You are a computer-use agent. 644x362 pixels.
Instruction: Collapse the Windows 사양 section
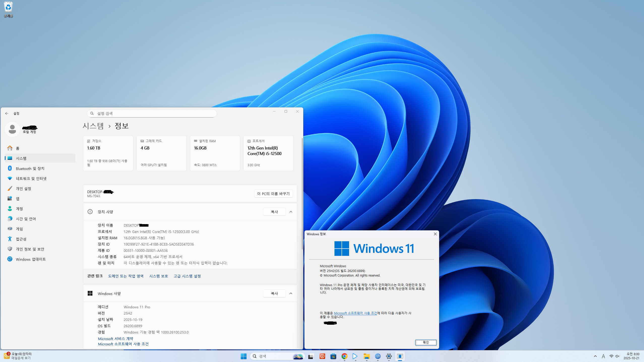(x=291, y=293)
